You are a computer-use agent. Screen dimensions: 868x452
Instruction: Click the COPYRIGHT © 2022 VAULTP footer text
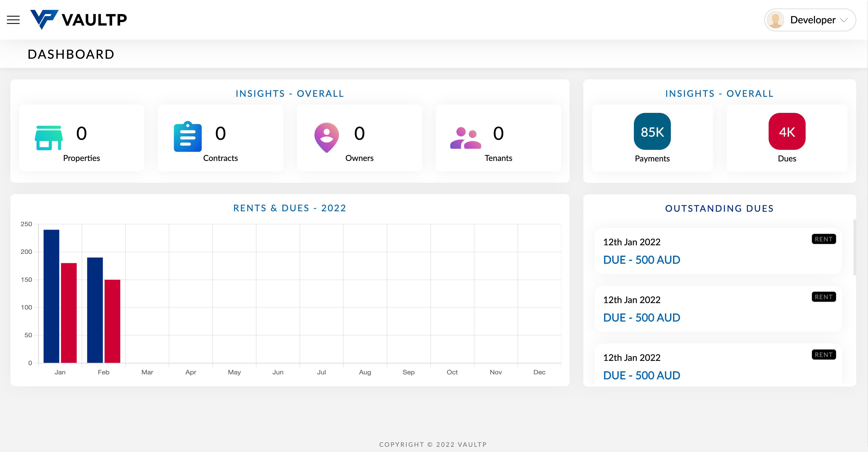coord(433,445)
